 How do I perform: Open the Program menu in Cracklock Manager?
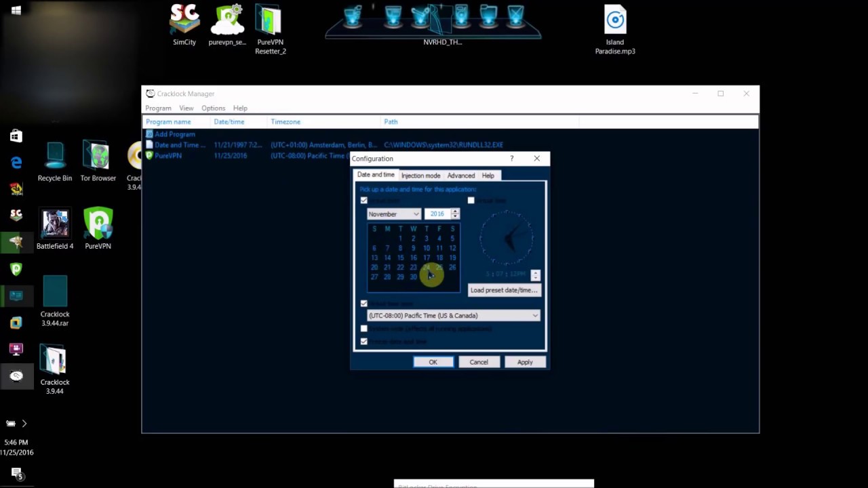pyautogui.click(x=158, y=108)
